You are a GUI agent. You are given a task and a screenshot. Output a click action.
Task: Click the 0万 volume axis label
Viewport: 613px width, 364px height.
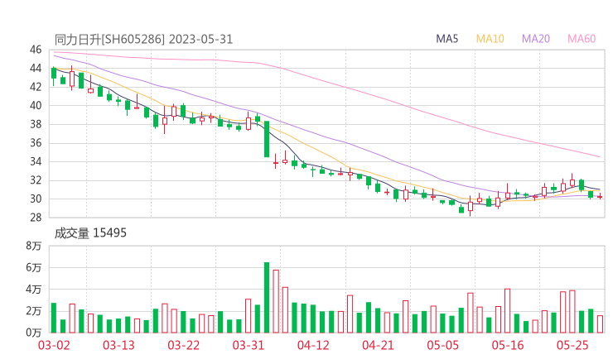click(34, 333)
